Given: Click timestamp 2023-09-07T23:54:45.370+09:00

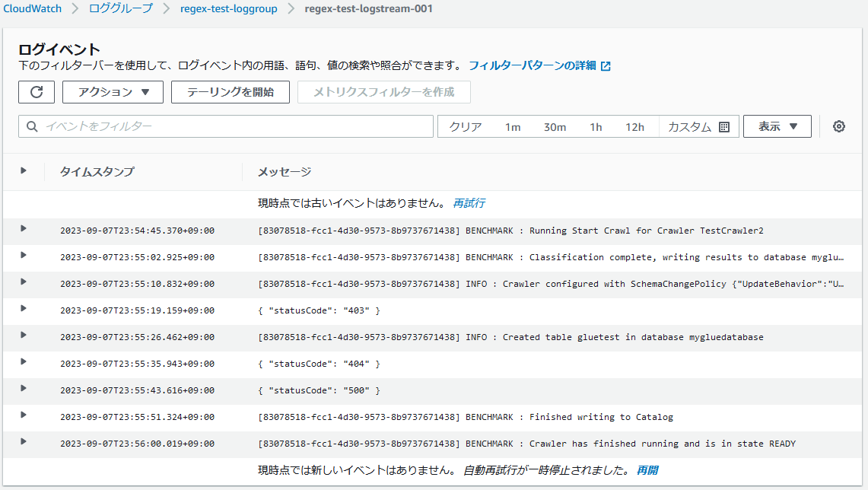Looking at the screenshot, I should 137,231.
